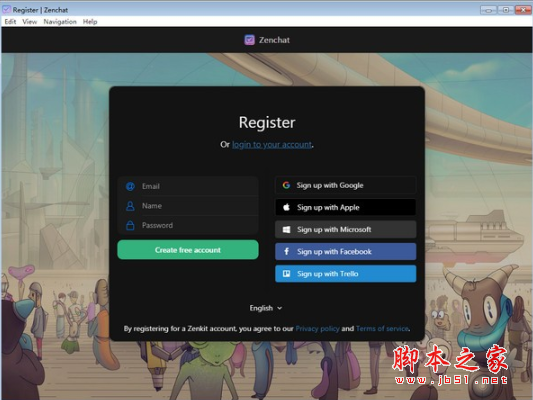Viewport: 533px width, 400px height.
Task: Click the email at-sign icon
Action: coord(130,186)
